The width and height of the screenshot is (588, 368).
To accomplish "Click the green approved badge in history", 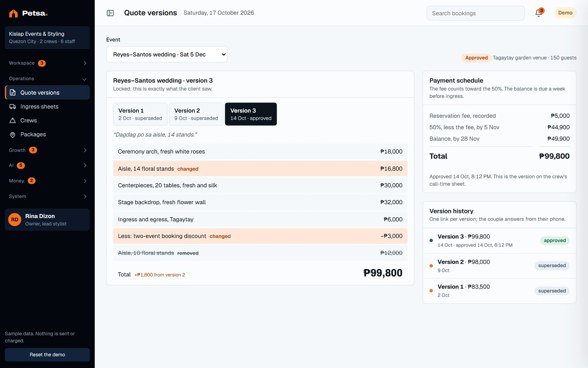I will 555,241.
